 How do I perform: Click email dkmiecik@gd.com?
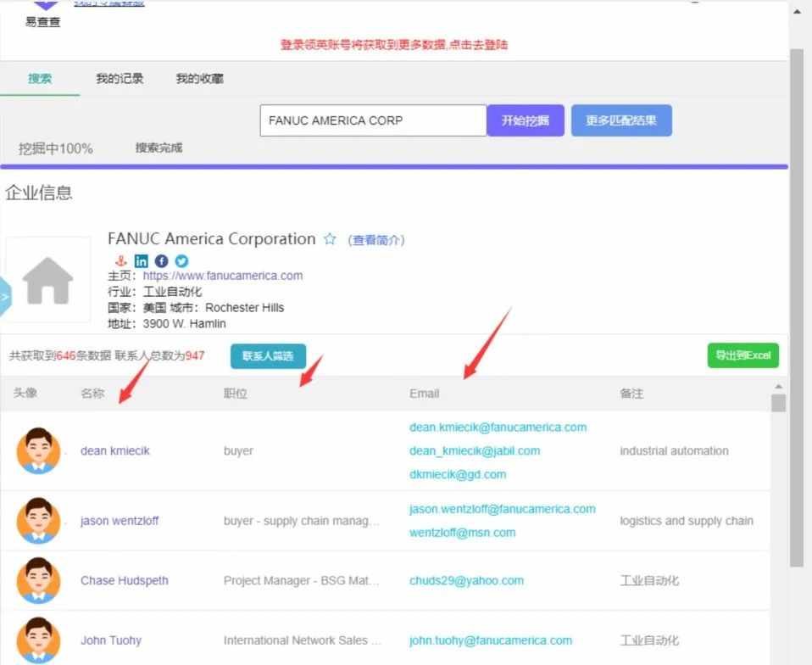pos(457,474)
